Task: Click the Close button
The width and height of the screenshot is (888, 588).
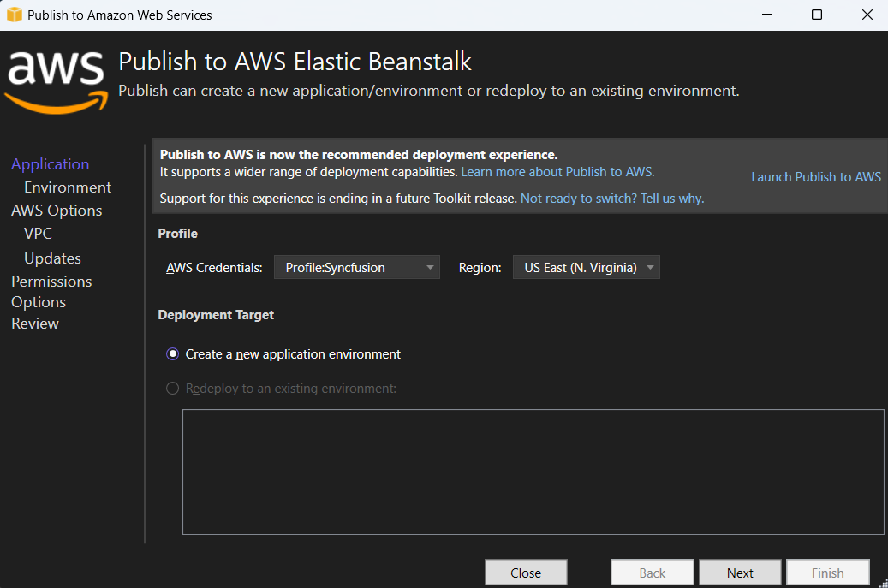Action: click(526, 573)
